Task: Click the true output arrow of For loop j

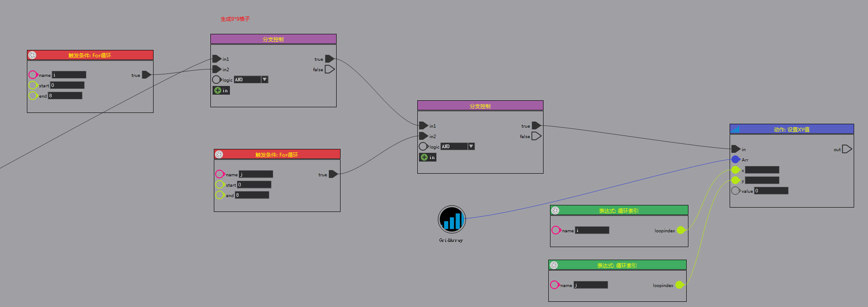Action: click(x=333, y=174)
